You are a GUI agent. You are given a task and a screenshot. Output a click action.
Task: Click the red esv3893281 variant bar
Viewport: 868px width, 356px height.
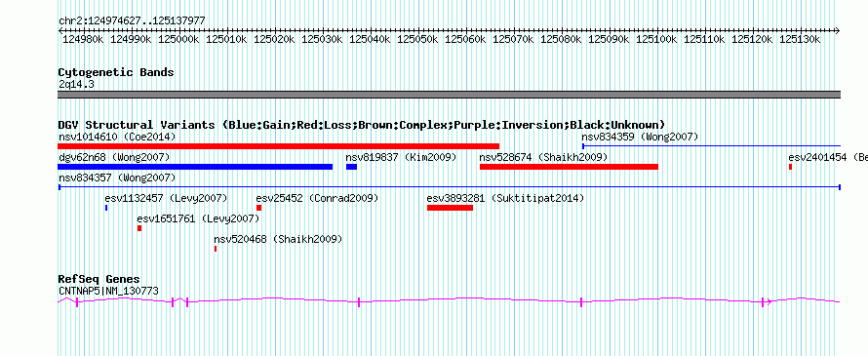click(x=450, y=208)
